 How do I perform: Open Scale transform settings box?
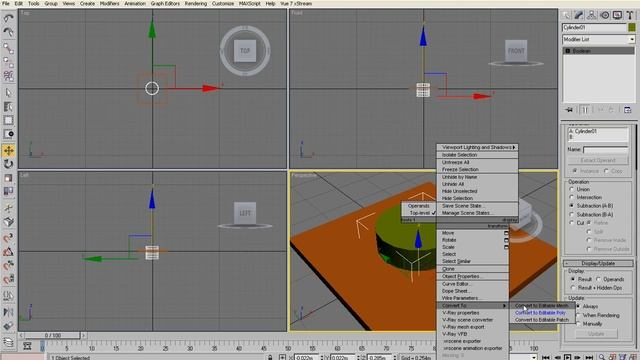(506, 247)
